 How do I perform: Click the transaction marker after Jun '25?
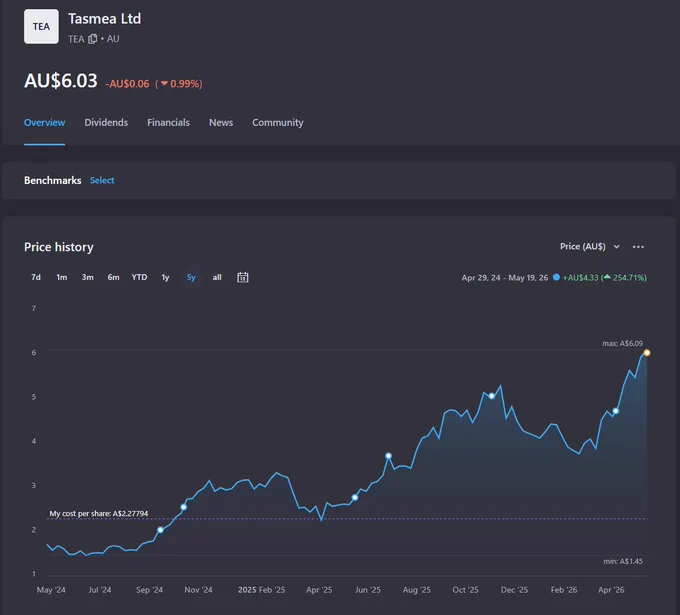coord(389,456)
